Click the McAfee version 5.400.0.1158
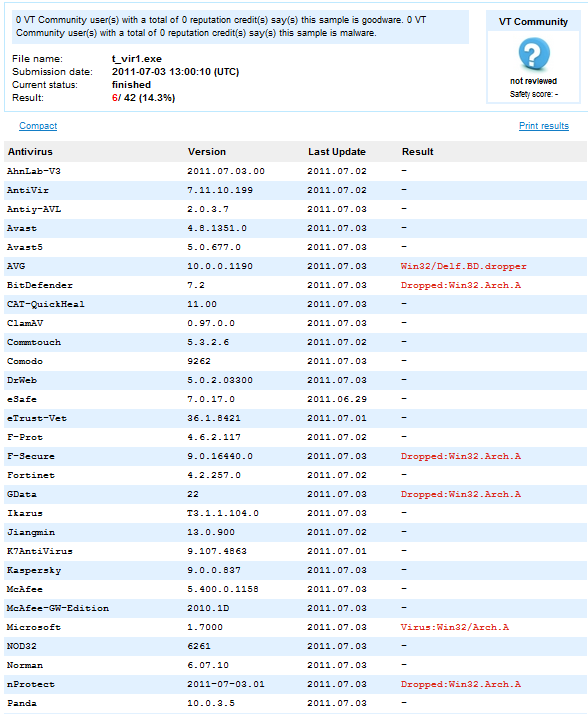 (x=223, y=590)
